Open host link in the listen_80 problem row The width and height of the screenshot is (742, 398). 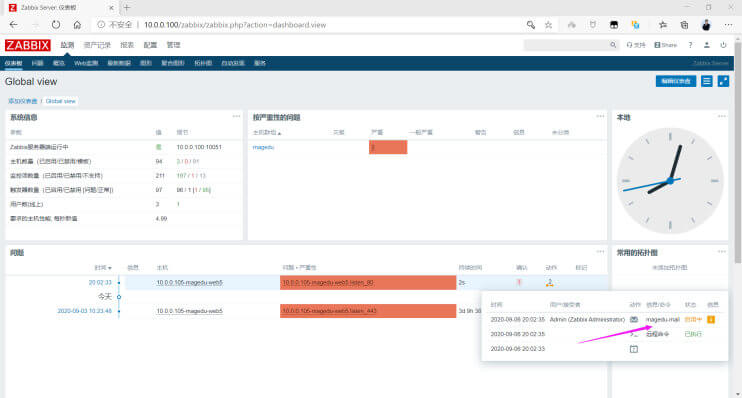point(189,283)
